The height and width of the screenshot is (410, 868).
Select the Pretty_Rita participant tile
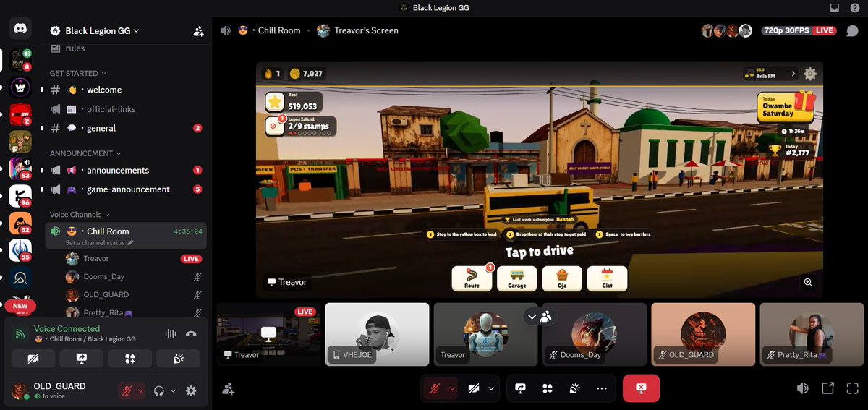(x=812, y=334)
